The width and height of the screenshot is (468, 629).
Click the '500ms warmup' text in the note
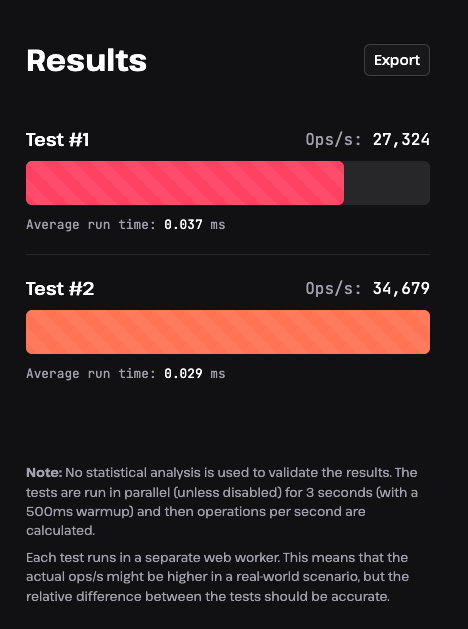(x=79, y=512)
